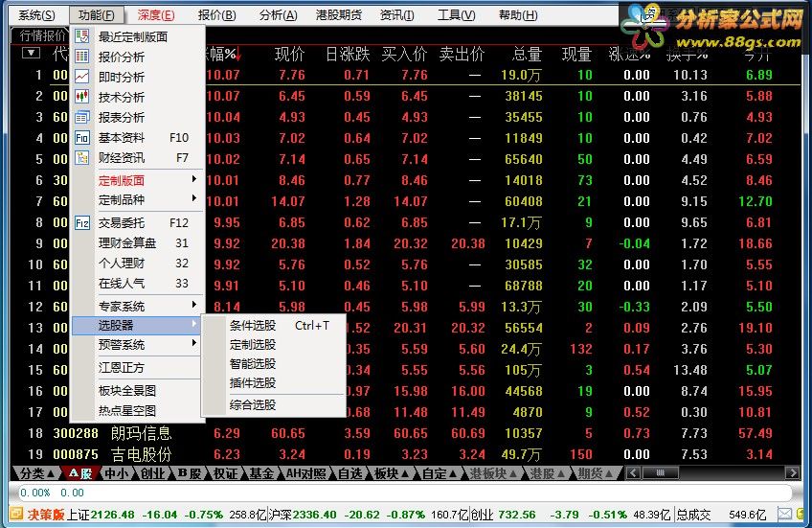Choose 智能选股 from the submenu
This screenshot has height=528, width=812.
(274, 364)
